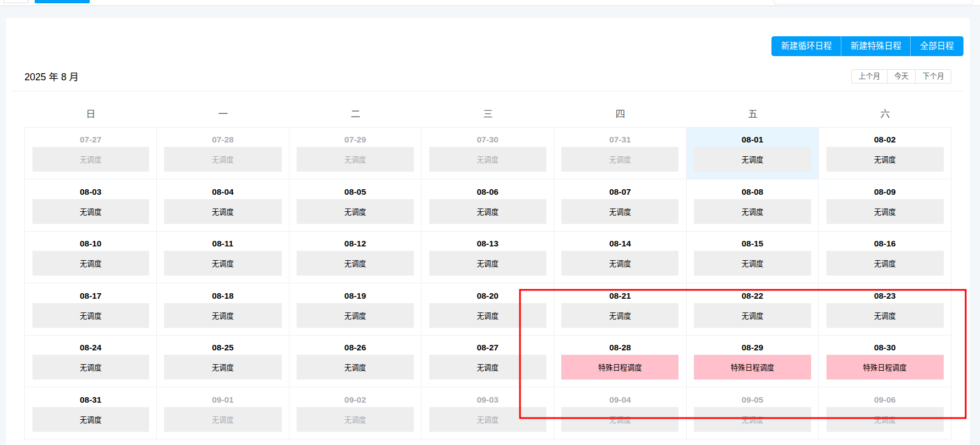
Task: Open 特殊日程调度 entry on 08-28
Action: (620, 367)
